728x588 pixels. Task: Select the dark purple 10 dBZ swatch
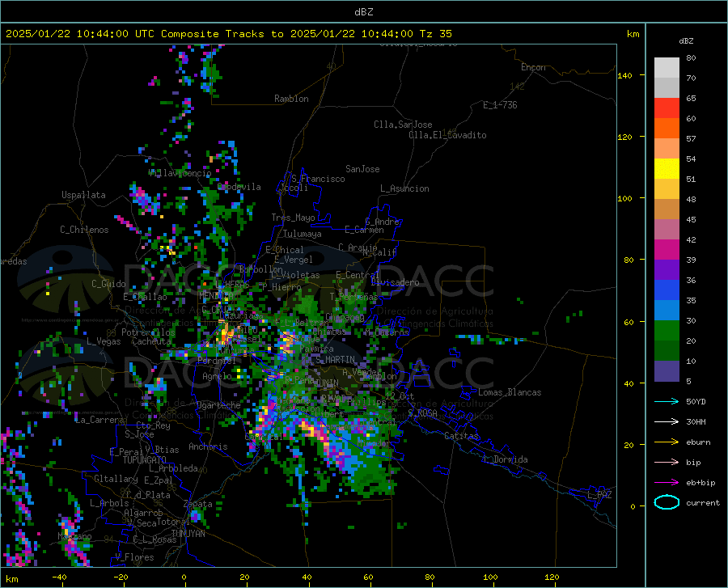tap(667, 370)
